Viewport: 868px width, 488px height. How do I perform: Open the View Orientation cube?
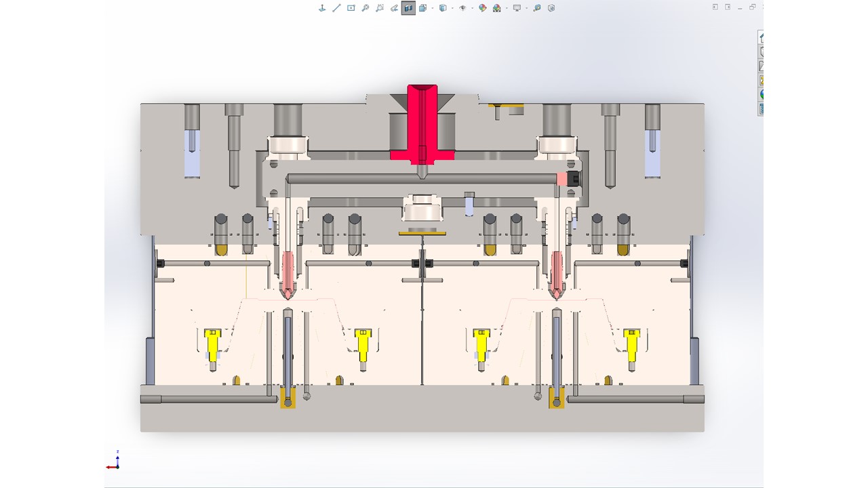tap(422, 8)
